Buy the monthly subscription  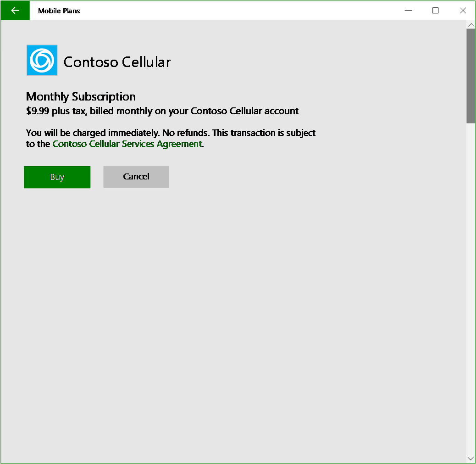pyautogui.click(x=57, y=177)
